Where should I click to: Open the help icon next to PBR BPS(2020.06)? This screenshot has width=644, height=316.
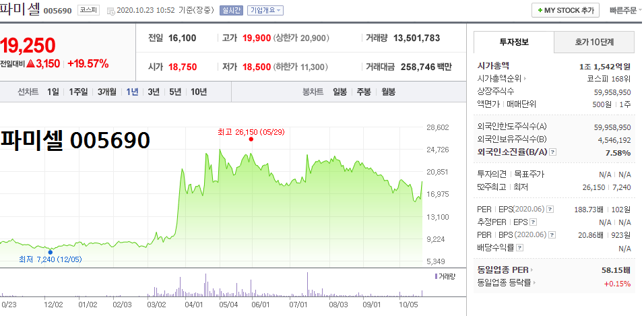[x=553, y=235]
